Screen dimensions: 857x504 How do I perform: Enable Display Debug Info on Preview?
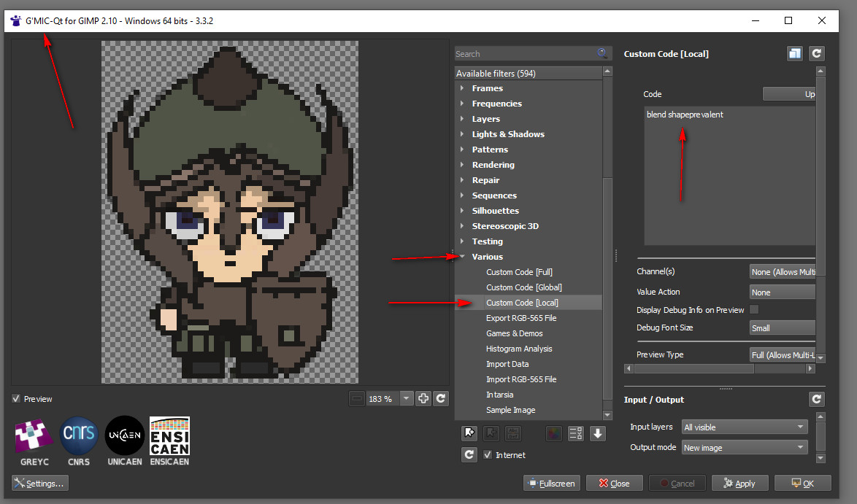754,310
